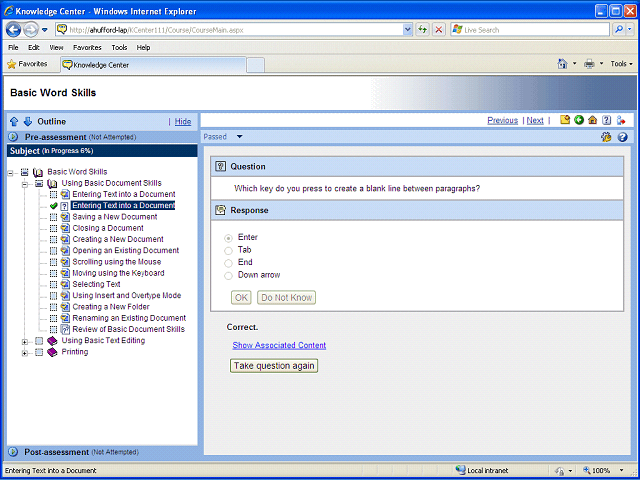Click the Favorites star button
Screen dimensions: 640x480
[x=28, y=64]
